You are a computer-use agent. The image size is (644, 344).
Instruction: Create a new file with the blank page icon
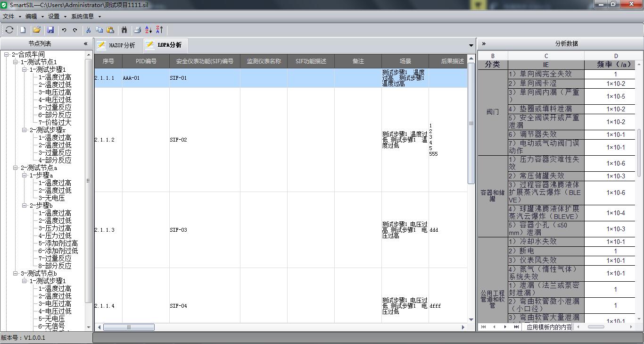pyautogui.click(x=23, y=30)
